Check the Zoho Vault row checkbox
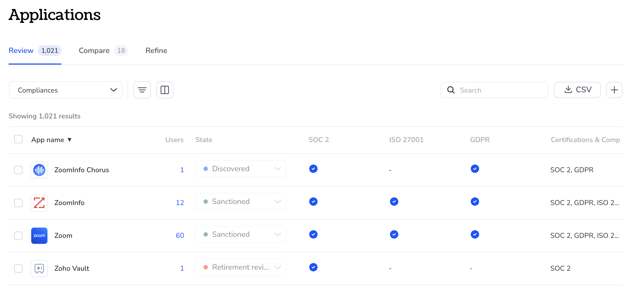The image size is (644, 289). coord(18,269)
